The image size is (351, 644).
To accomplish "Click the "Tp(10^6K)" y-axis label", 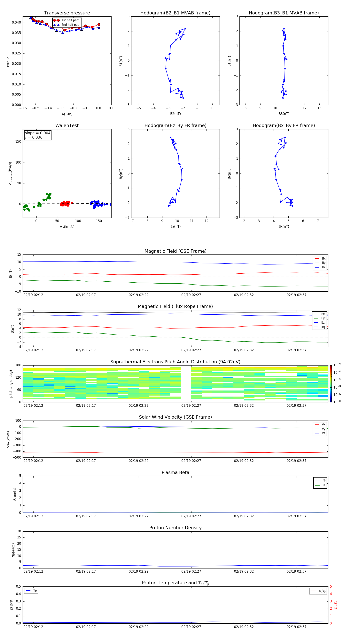I will 11,605.
